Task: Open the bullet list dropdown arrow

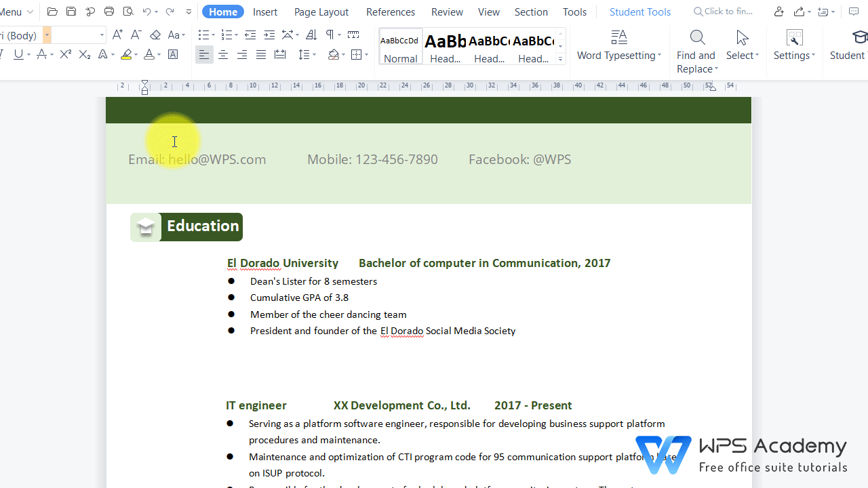Action: point(212,35)
